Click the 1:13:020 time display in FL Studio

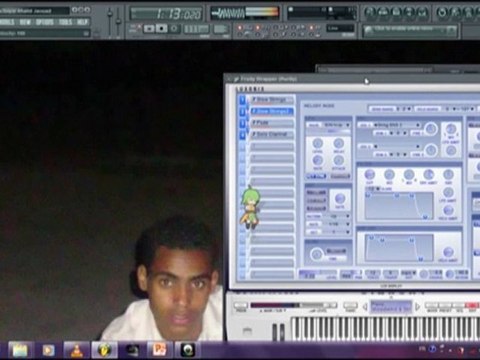click(x=166, y=14)
